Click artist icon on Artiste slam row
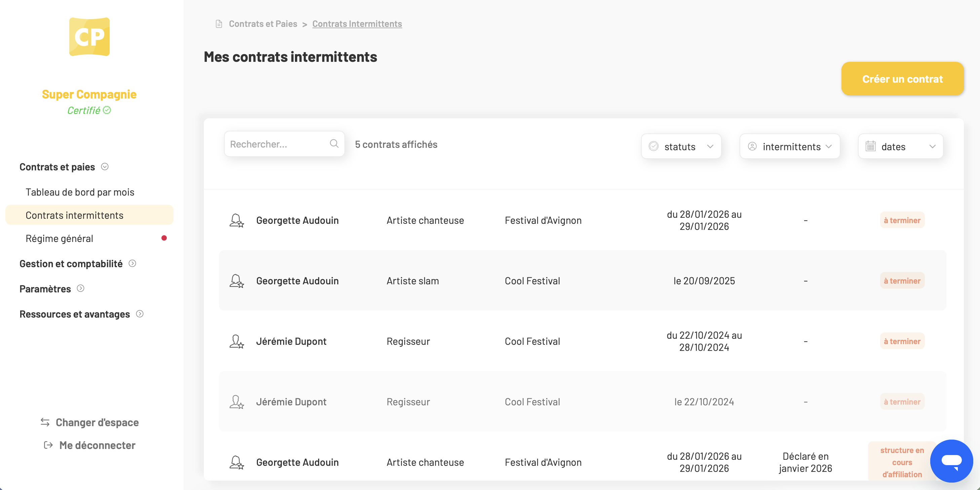Image resolution: width=980 pixels, height=490 pixels. tap(237, 281)
